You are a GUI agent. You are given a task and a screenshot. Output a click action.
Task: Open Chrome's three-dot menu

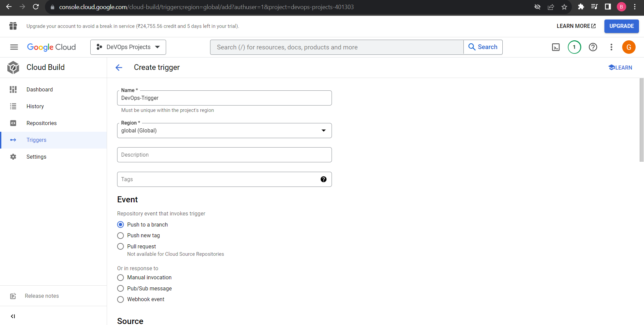pyautogui.click(x=635, y=7)
